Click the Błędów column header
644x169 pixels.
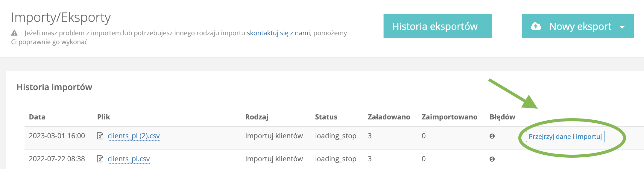click(x=502, y=117)
